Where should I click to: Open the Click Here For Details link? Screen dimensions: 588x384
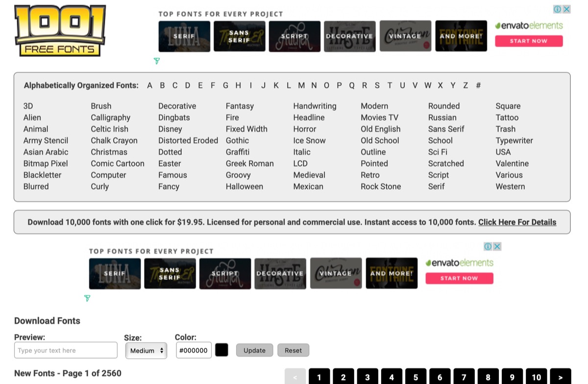tap(517, 222)
